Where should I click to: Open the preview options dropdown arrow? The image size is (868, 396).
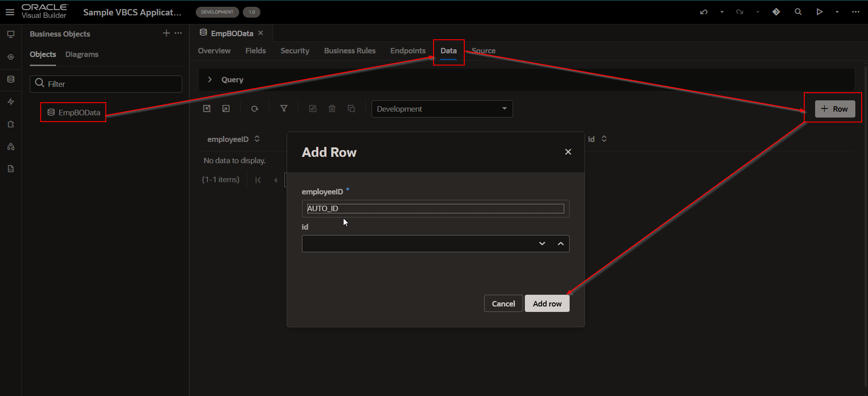tap(837, 12)
